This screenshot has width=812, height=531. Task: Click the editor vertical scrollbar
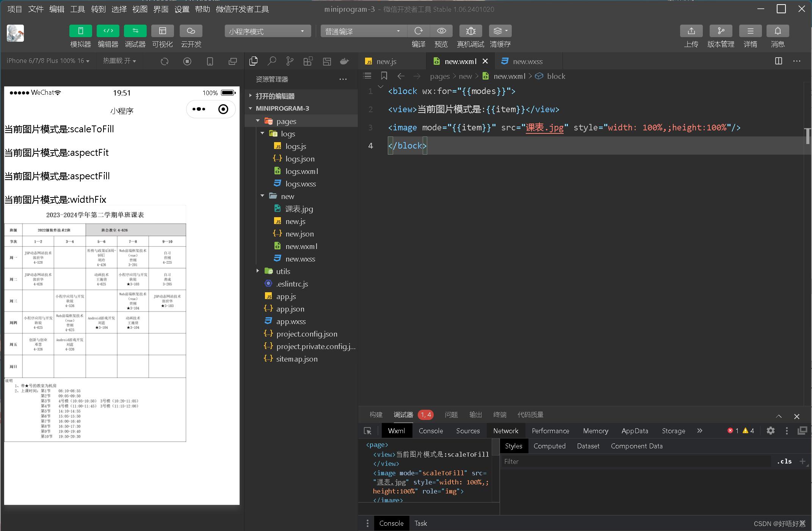click(807, 136)
